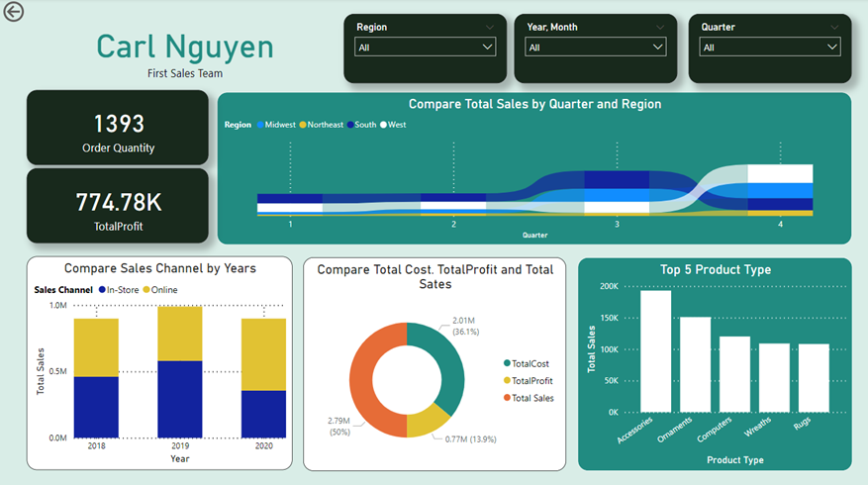868x485 pixels.
Task: Click the TotalProfit 774.78K card
Action: [118, 205]
